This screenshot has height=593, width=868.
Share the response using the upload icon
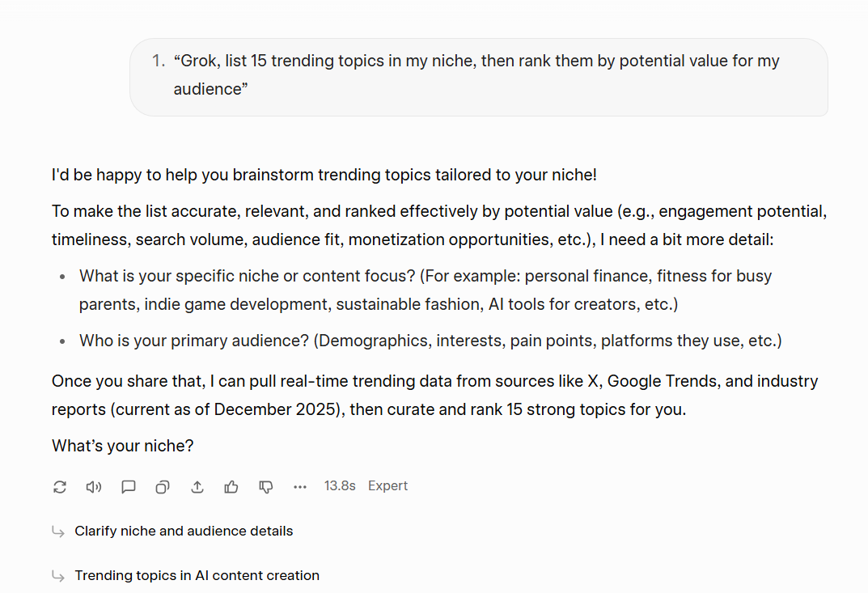pyautogui.click(x=197, y=486)
